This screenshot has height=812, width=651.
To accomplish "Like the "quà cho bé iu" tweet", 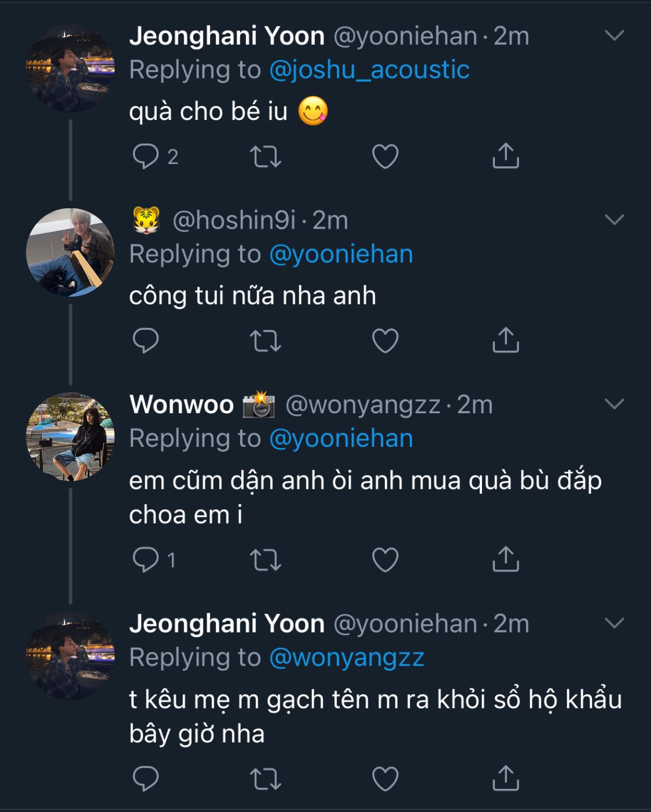I will tap(385, 156).
